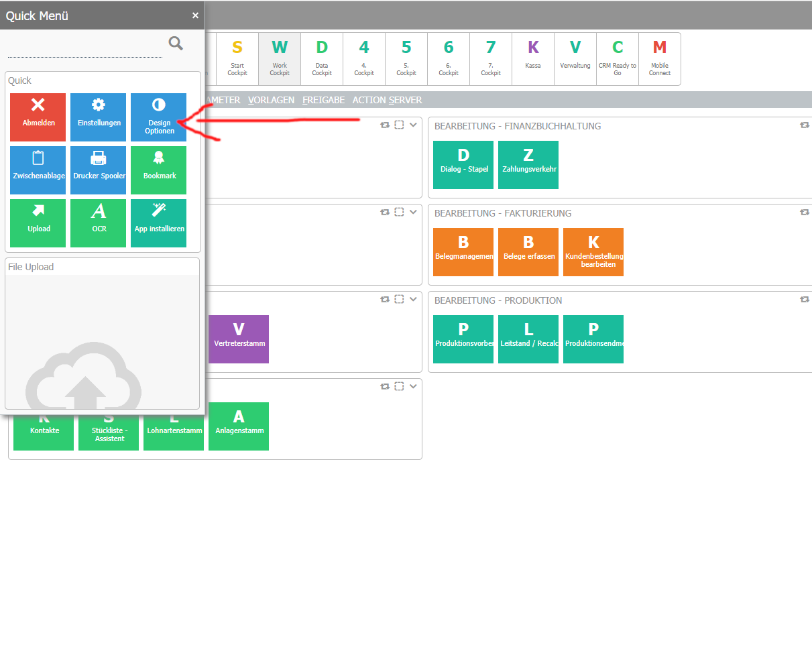
Task: Open chevron in panel left of Fakturierung
Action: tap(413, 213)
